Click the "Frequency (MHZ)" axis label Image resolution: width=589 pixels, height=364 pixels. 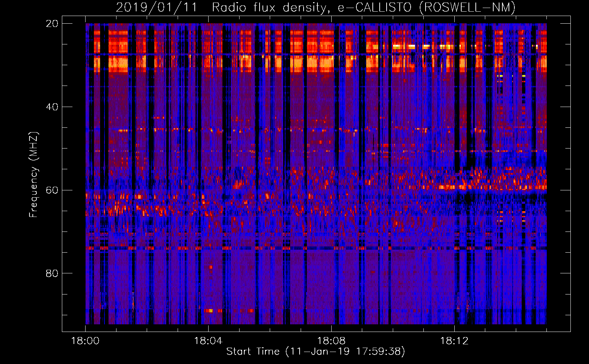(33, 175)
